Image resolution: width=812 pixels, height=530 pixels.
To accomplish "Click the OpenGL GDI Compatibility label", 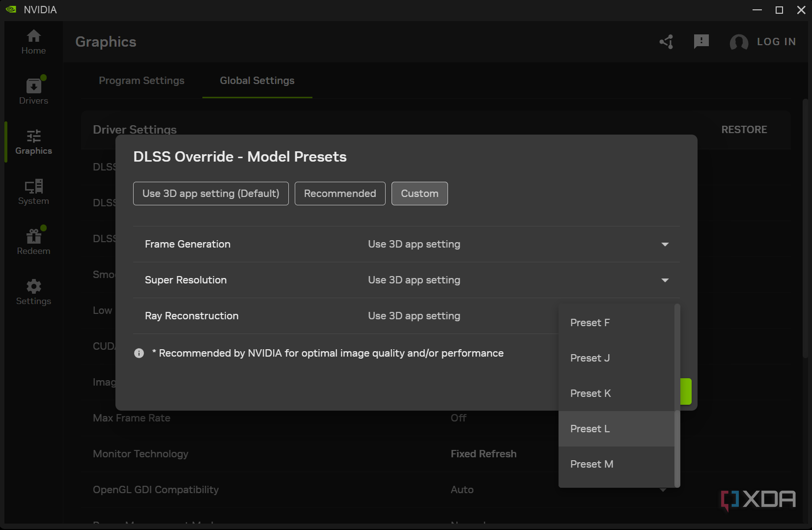I will (156, 490).
